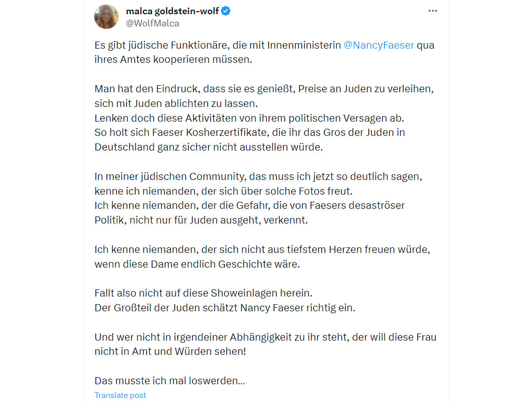
Task: Click the line 'Der Großteil der Juden schätzt'
Action: point(225,308)
